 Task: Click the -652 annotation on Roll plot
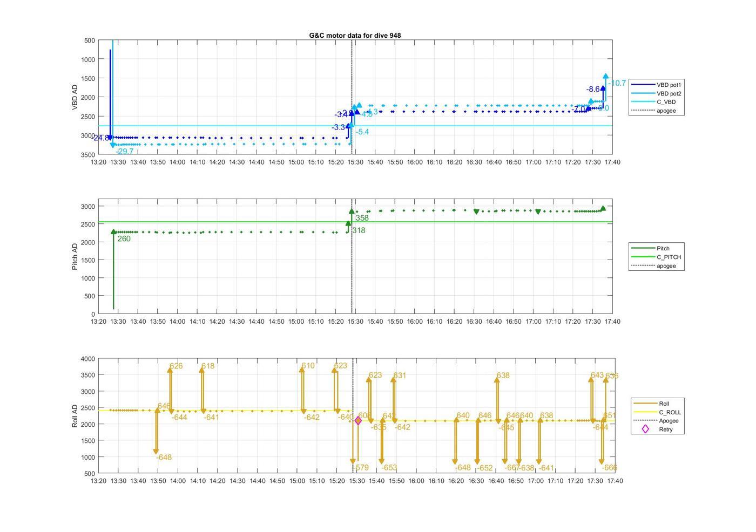(x=485, y=468)
